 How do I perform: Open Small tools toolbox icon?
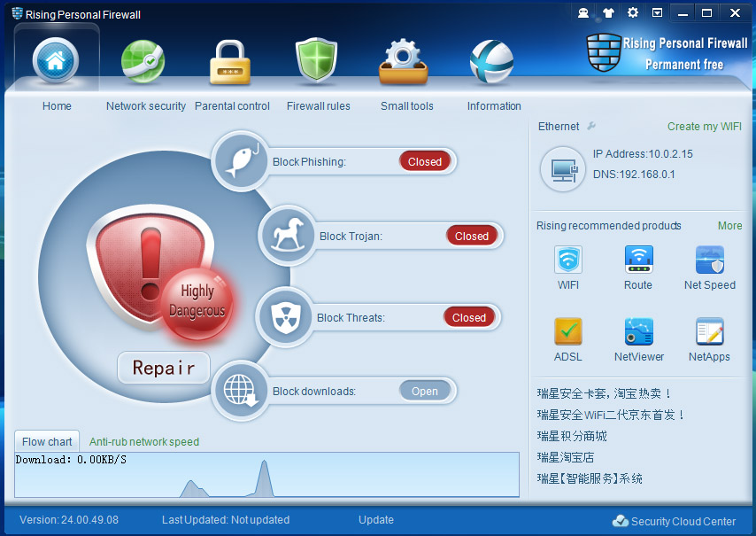(404, 62)
